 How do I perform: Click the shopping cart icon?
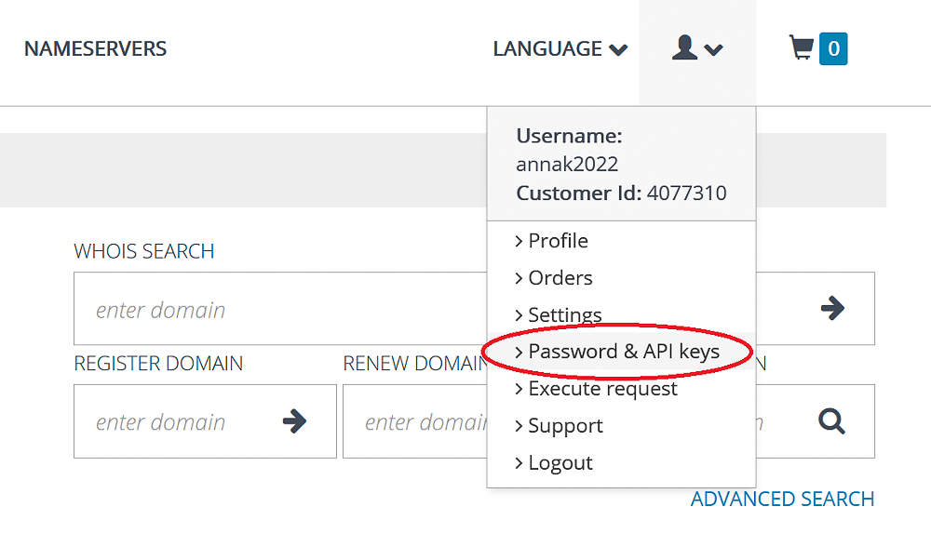[x=801, y=47]
